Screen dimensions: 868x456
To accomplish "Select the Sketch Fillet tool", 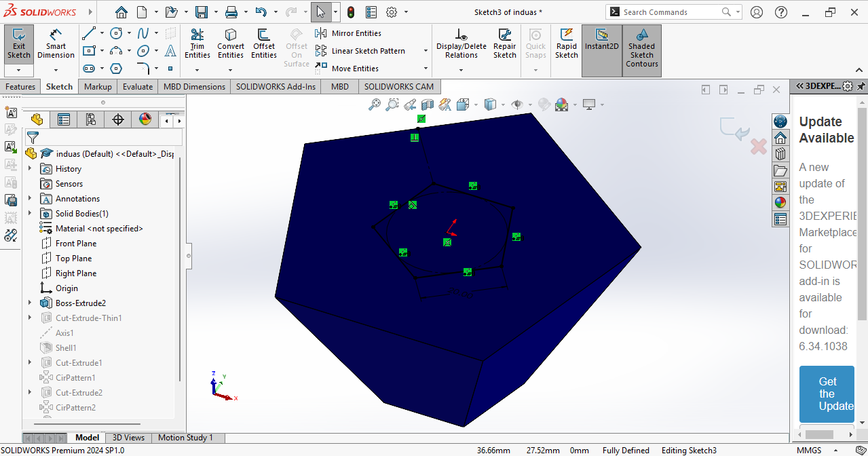I will click(x=143, y=69).
